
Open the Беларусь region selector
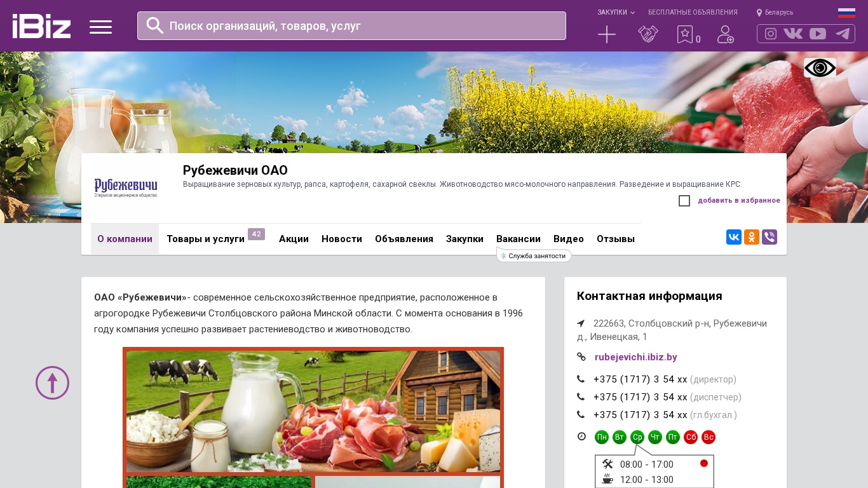click(x=779, y=13)
